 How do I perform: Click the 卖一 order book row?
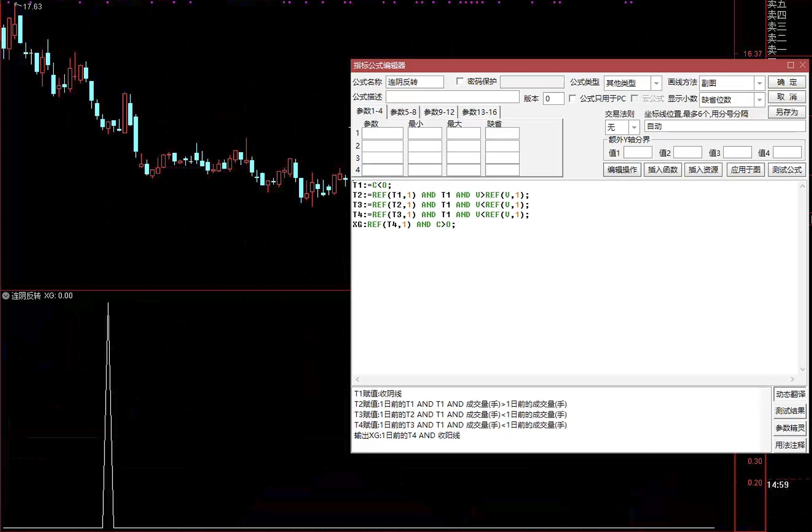pos(777,50)
